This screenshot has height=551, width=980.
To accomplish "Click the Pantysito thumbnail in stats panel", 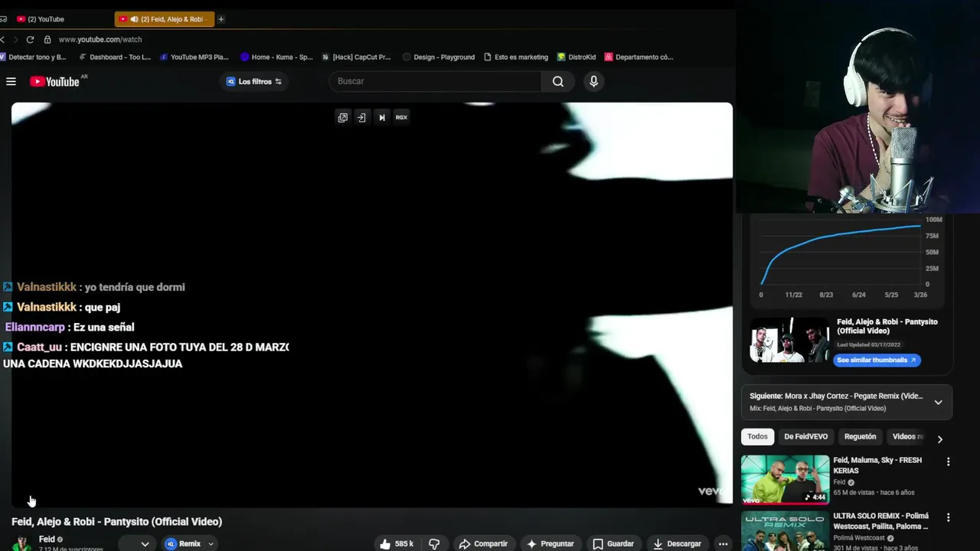I will (789, 340).
